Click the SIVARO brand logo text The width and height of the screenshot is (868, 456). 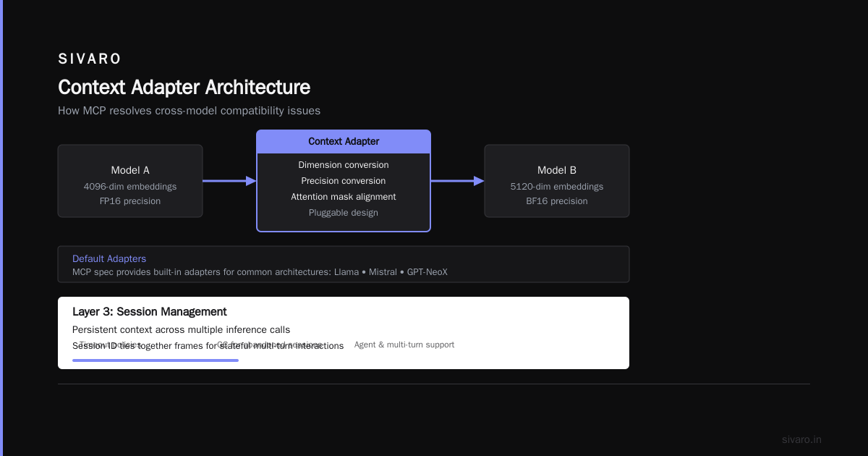click(x=90, y=59)
